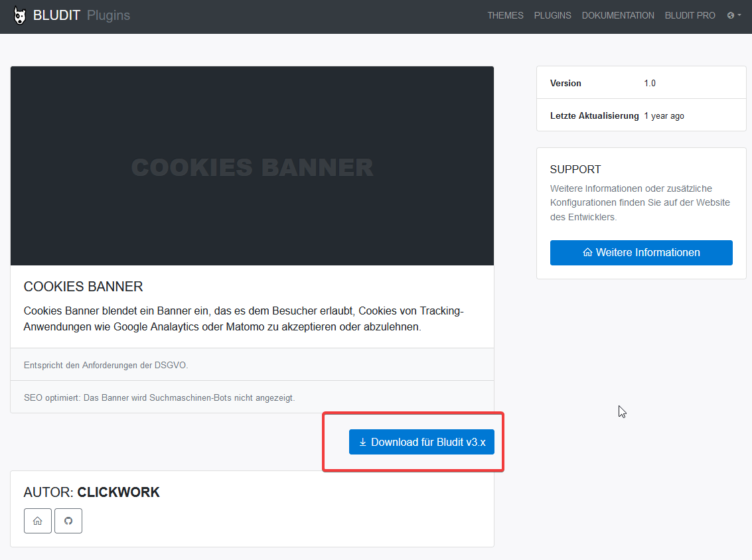Click the version number 1.0
This screenshot has height=560, width=752.
[650, 83]
